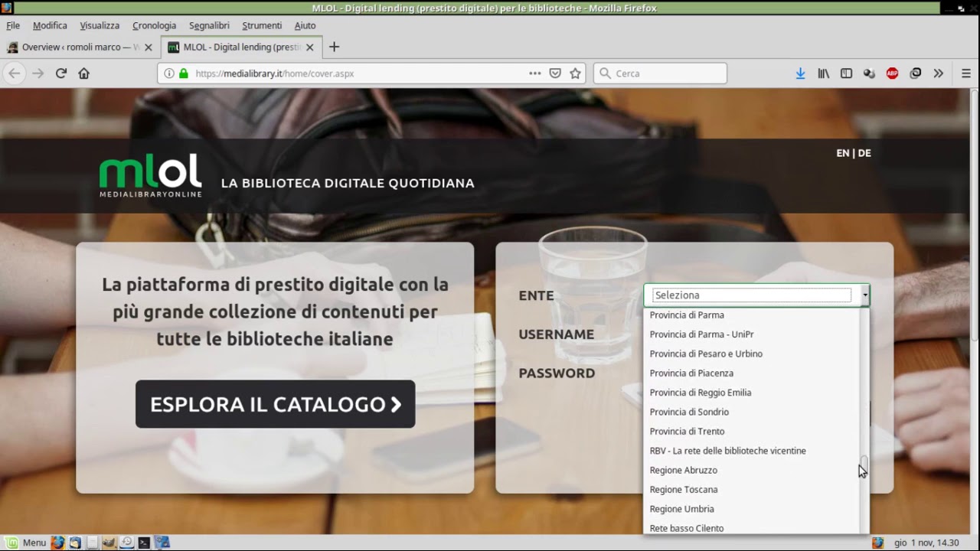Click the overlapping squares extension icon
Viewport: 980px width, 551px height.
click(x=915, y=73)
